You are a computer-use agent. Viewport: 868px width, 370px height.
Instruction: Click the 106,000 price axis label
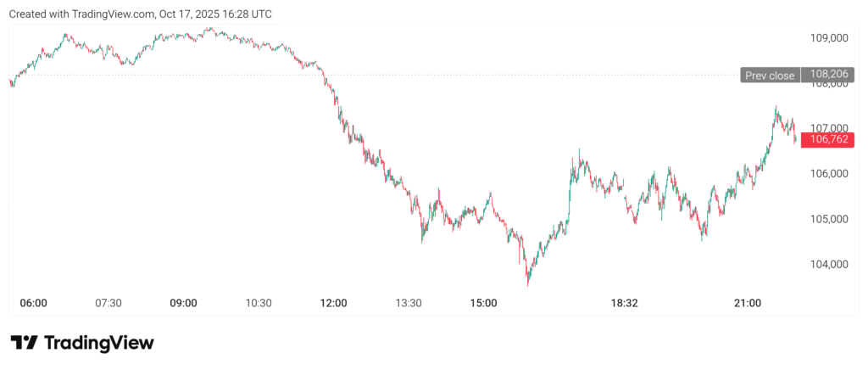click(830, 174)
